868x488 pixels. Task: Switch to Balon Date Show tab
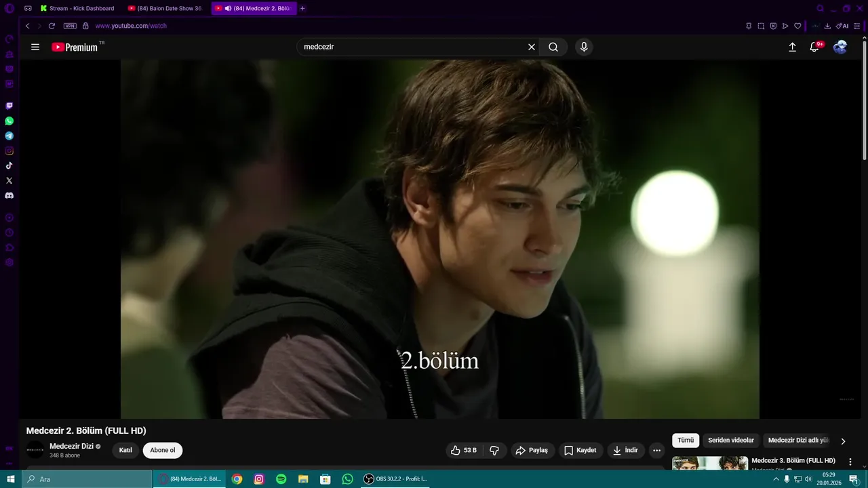point(165,8)
